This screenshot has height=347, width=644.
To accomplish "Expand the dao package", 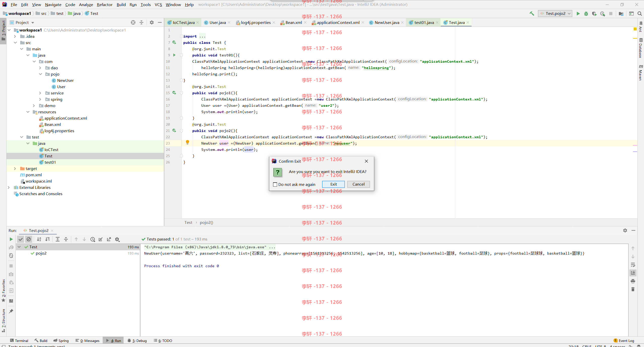I will tap(40, 68).
